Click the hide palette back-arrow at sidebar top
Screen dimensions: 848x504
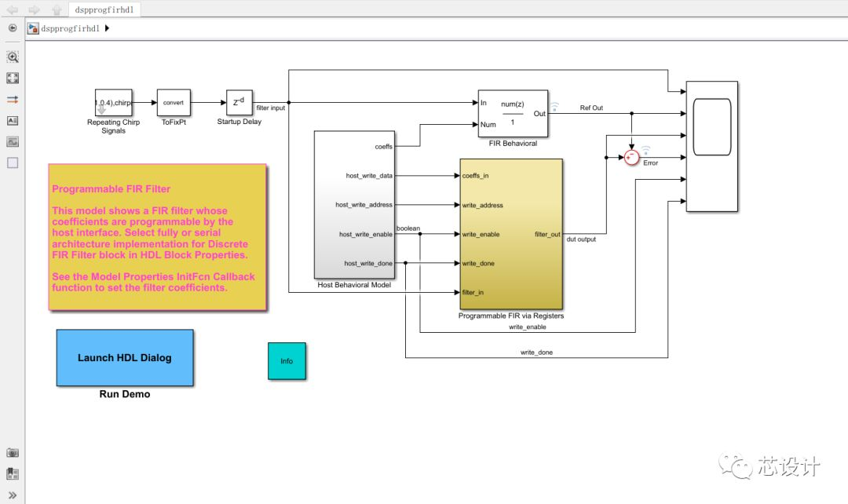tap(13, 27)
